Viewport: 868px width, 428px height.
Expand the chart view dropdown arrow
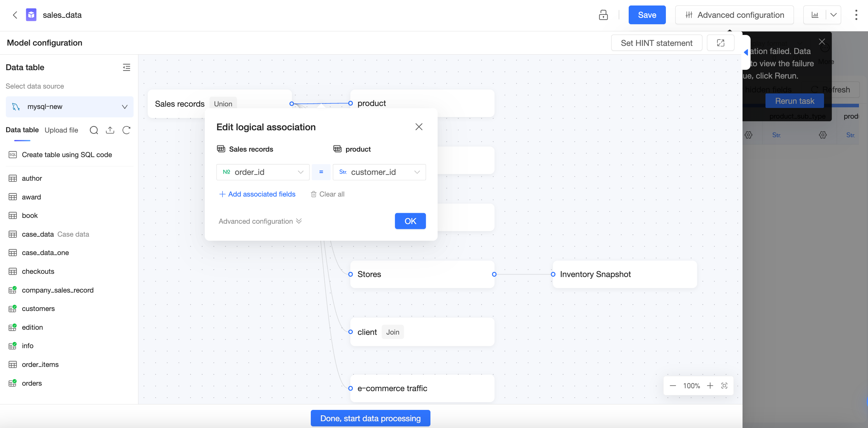pos(834,15)
